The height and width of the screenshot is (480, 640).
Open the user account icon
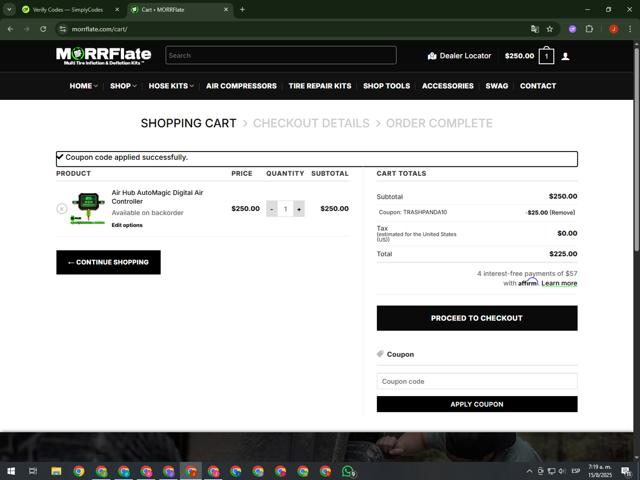coord(565,56)
